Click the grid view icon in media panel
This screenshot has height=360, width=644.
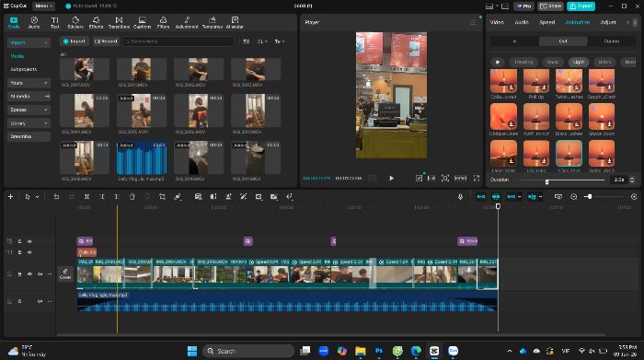click(246, 41)
